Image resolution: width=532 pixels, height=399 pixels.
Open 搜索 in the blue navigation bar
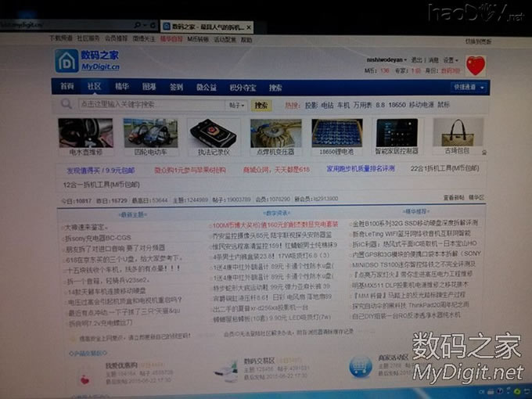pos(275,88)
